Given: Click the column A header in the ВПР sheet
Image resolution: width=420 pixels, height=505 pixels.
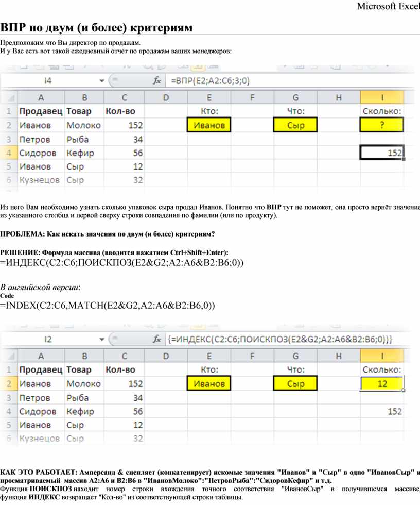Looking at the screenshot, I should click(41, 97).
